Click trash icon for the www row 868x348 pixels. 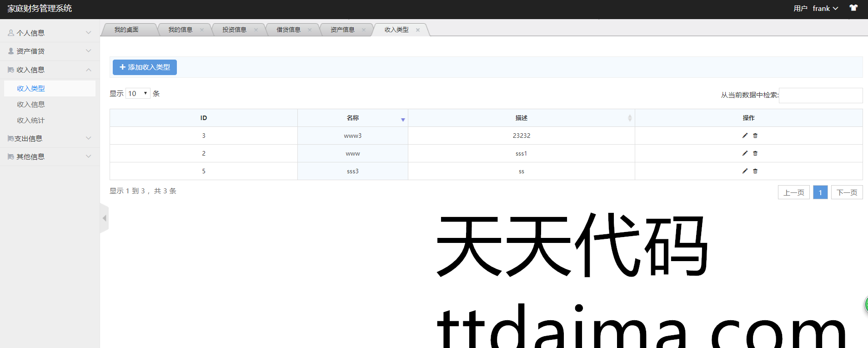[755, 153]
